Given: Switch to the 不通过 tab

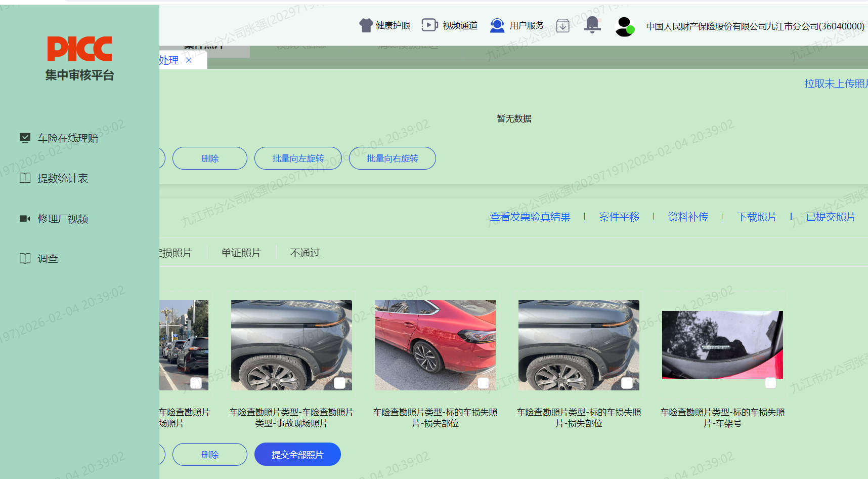Looking at the screenshot, I should [x=305, y=253].
